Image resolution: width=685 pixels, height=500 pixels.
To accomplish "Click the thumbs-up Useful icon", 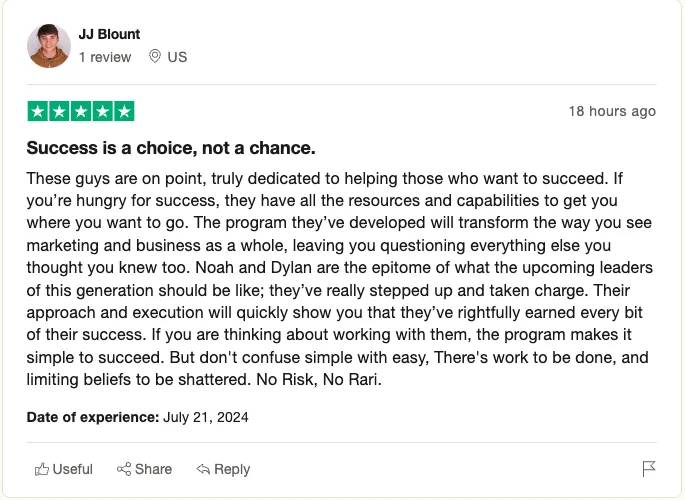I will (x=42, y=469).
